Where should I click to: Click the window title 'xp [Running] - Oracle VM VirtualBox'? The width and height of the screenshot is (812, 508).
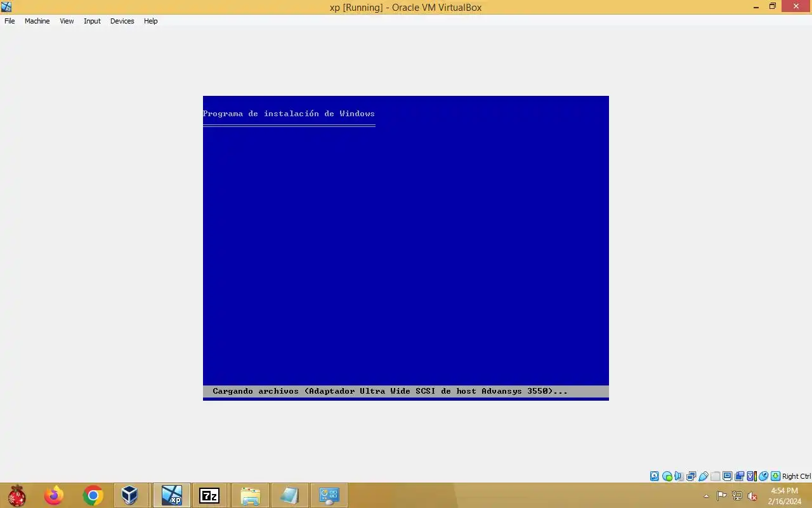pos(405,8)
